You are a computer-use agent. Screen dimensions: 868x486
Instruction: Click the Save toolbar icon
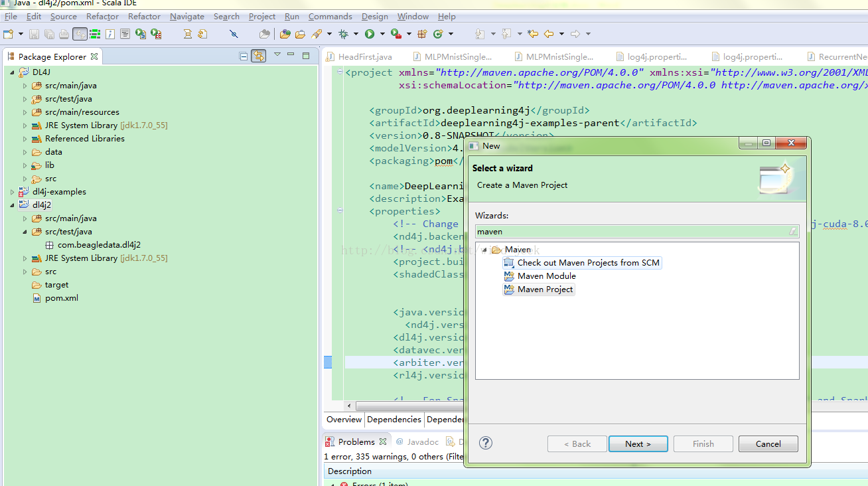(x=33, y=34)
